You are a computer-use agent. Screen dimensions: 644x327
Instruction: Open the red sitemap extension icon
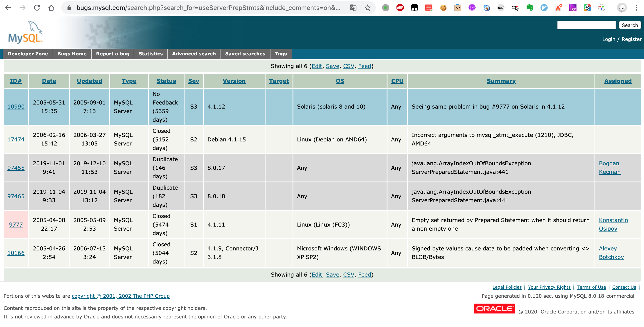(558, 8)
